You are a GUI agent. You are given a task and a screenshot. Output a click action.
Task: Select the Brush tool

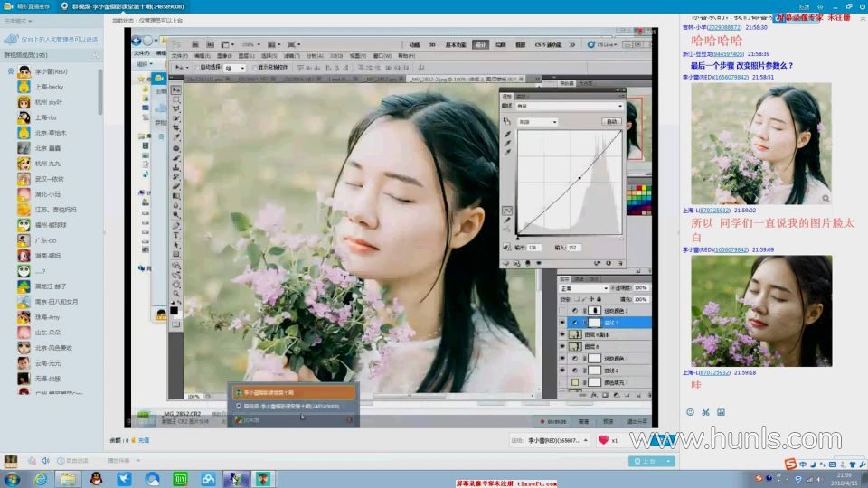tap(176, 157)
